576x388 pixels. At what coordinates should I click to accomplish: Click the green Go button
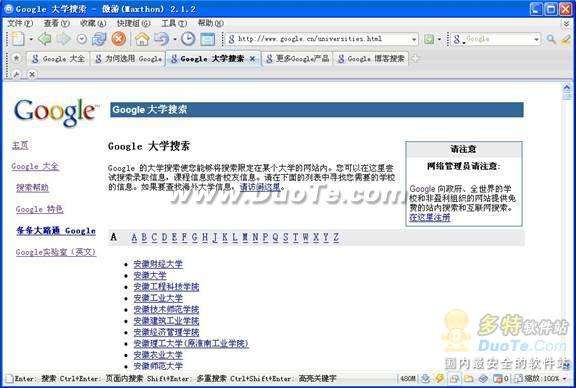429,39
